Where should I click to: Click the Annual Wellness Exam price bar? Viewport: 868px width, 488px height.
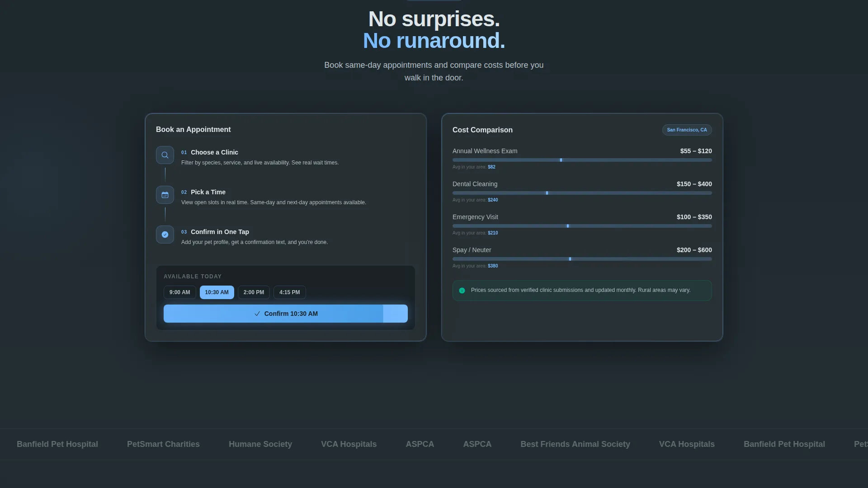[x=582, y=160]
